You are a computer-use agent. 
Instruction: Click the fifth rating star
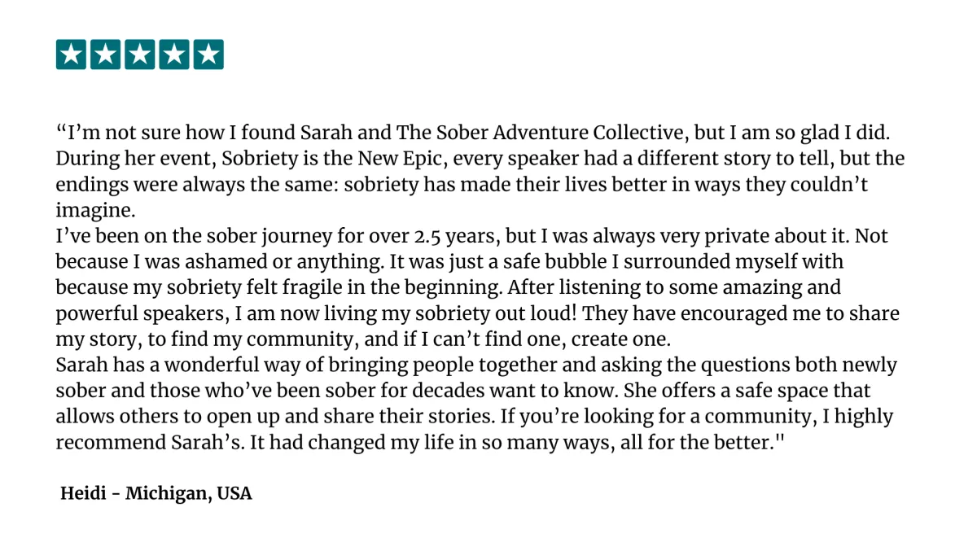[208, 55]
